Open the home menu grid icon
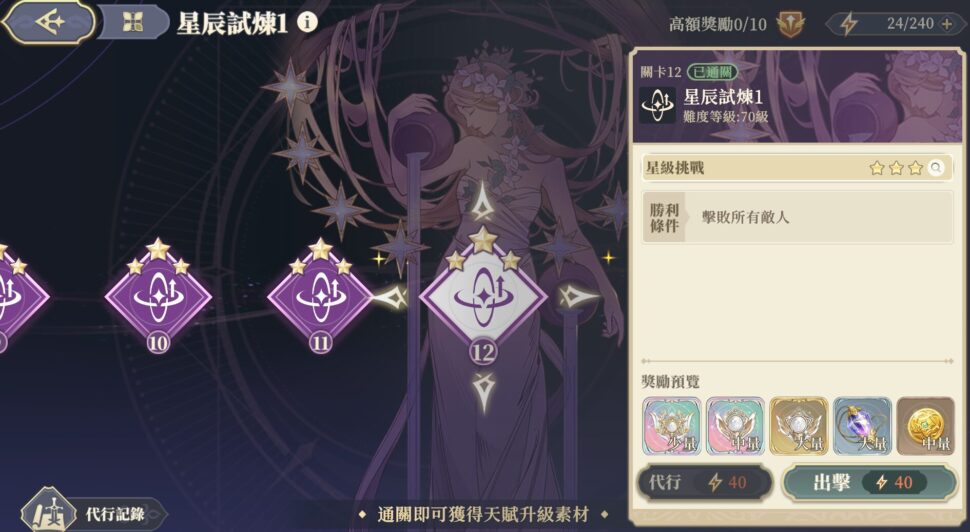 pos(132,23)
